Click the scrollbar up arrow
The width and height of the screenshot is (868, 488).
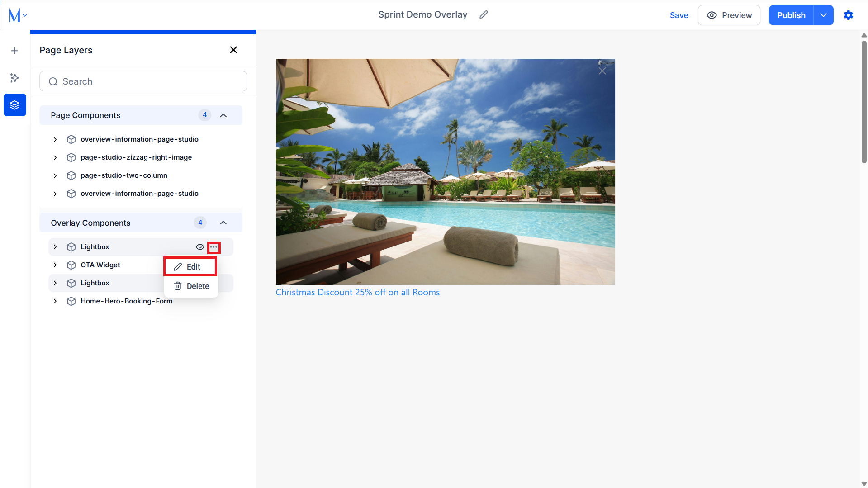[x=864, y=35]
